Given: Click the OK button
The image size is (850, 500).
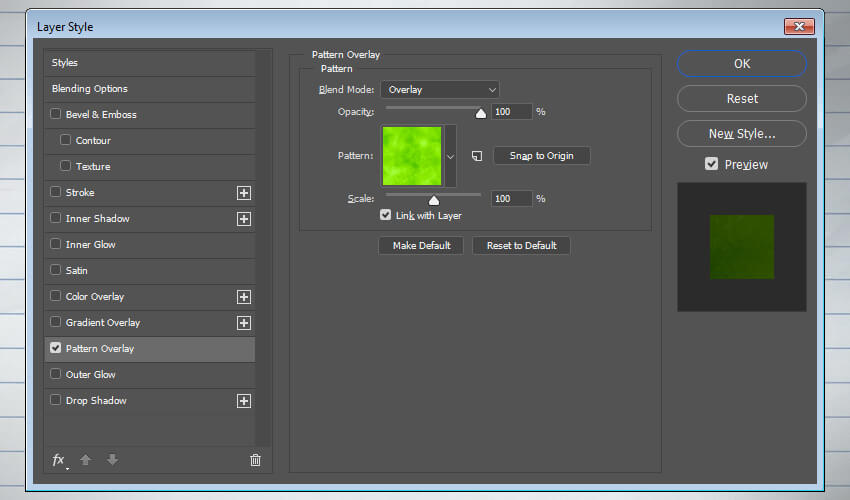Looking at the screenshot, I should [x=742, y=64].
